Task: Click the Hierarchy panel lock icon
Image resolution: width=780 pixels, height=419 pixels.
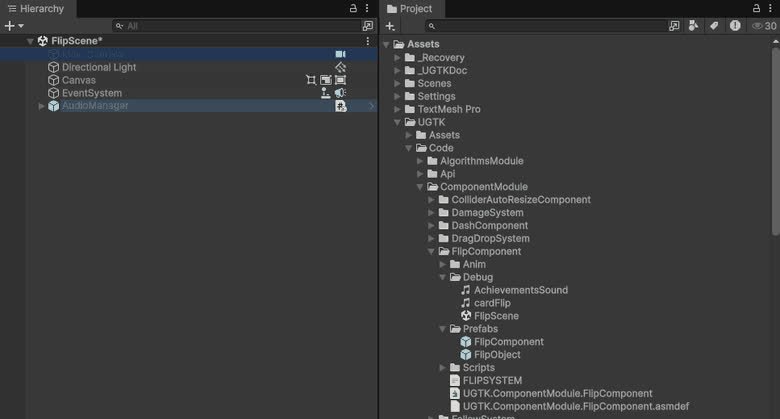Action: 353,8
